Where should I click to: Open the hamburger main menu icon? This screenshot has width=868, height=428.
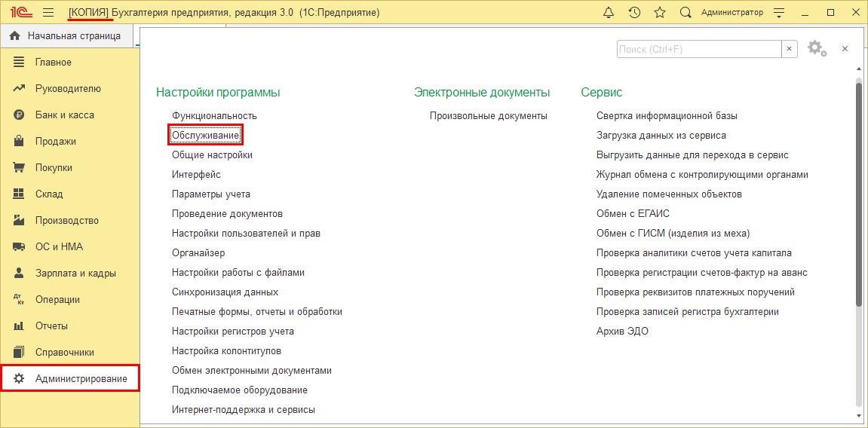pyautogui.click(x=48, y=13)
